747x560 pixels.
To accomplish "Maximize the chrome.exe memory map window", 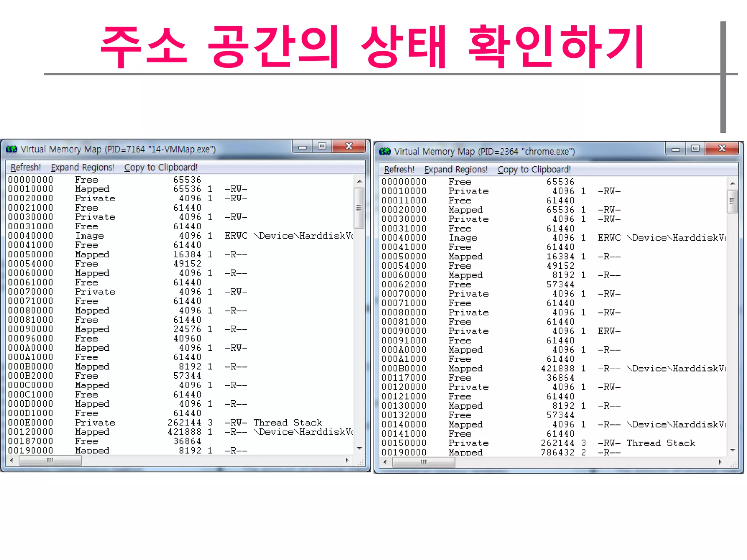I will click(695, 149).
